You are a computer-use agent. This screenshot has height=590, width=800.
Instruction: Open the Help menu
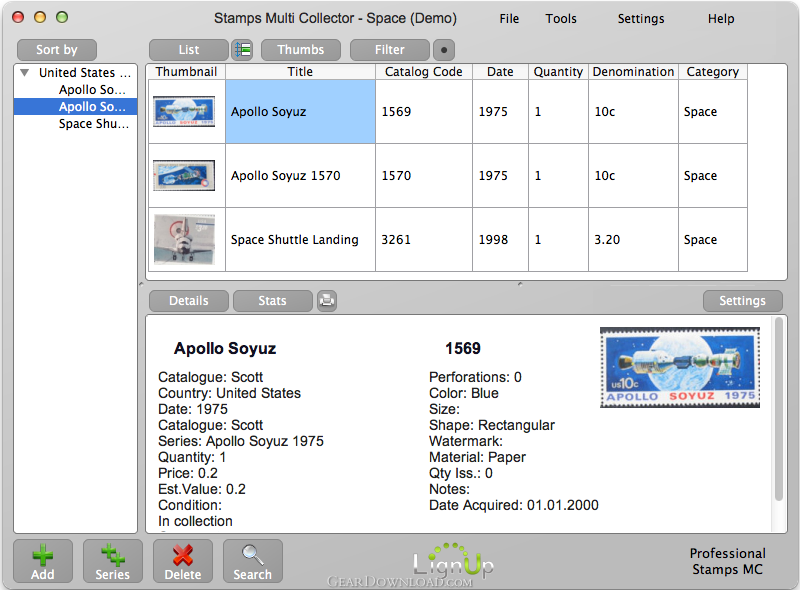(721, 19)
